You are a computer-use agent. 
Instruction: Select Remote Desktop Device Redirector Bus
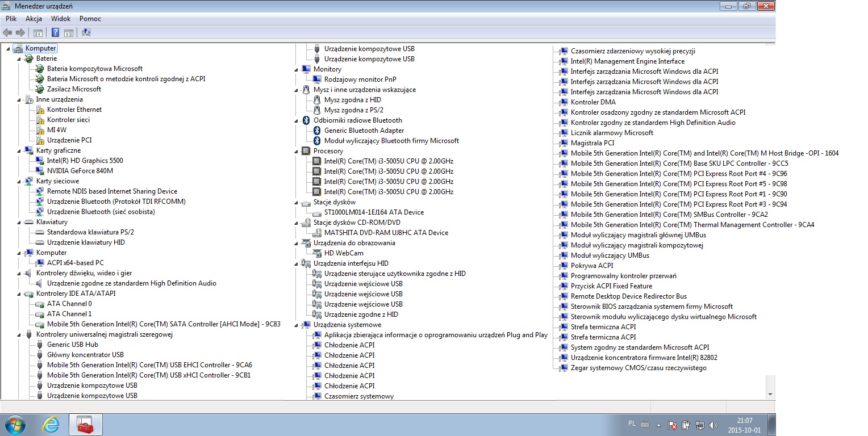[629, 296]
